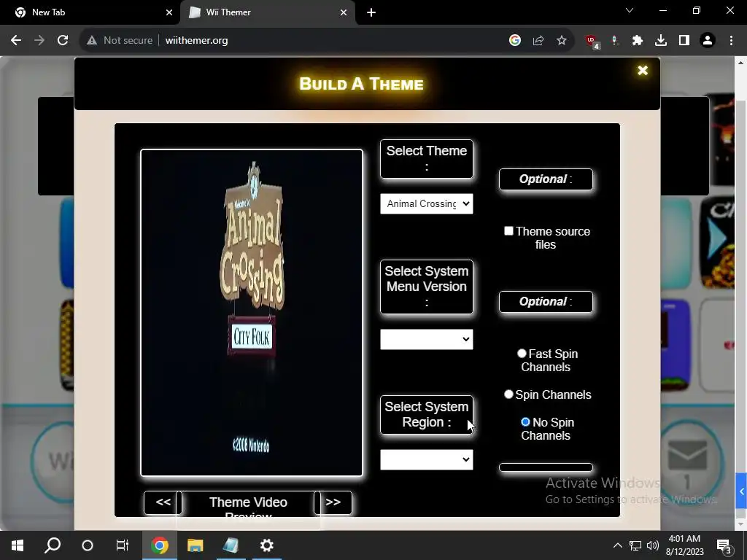Enable the Theme source files checkbox
This screenshot has width=747, height=560.
coord(508,231)
